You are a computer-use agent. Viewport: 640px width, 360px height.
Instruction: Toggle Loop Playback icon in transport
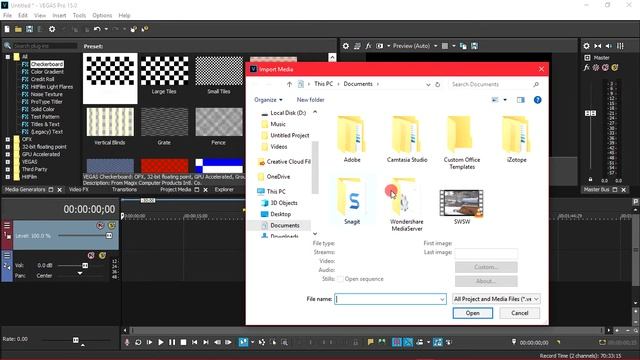138,342
